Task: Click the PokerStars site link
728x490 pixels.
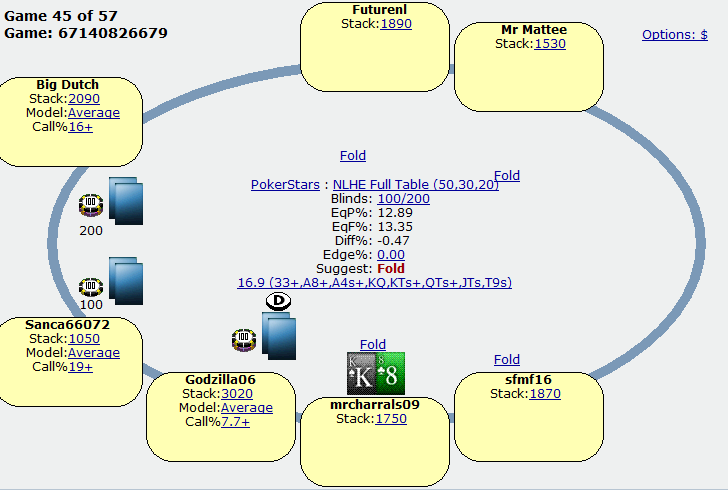Action: [285, 184]
